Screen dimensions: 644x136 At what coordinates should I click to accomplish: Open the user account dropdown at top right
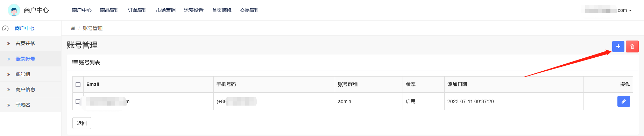coord(608,10)
